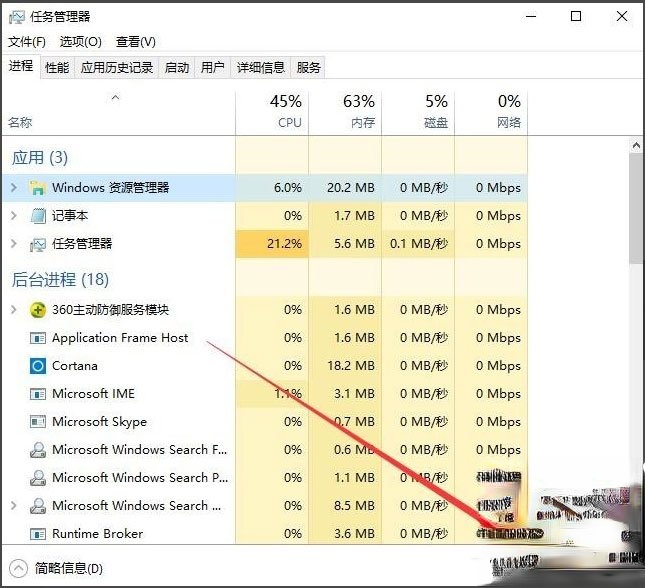This screenshot has height=588, width=645.
Task: Click the 记事本 notepad icon
Action: (37, 216)
